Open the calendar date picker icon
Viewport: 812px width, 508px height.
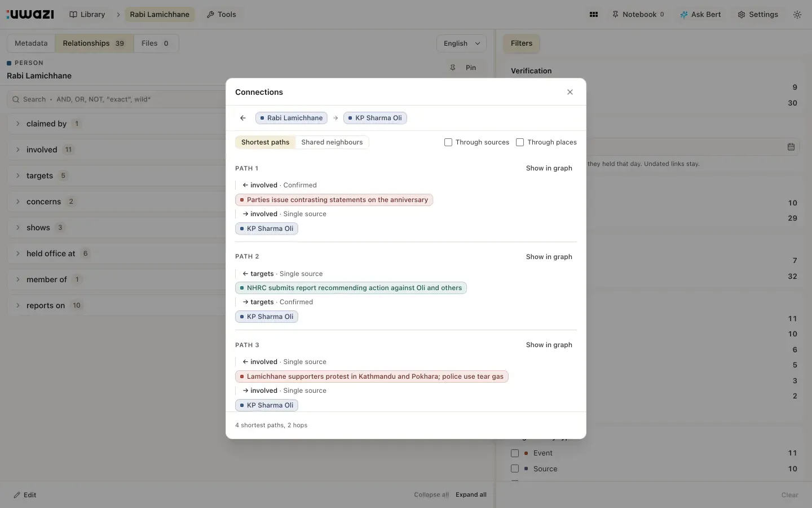[791, 147]
